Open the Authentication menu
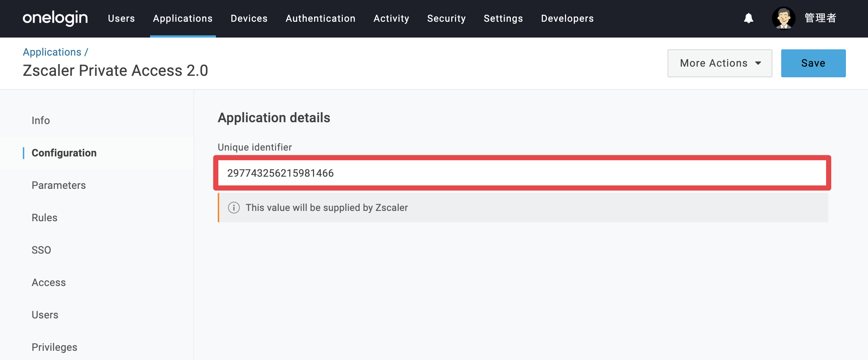Screen dimensions: 868x360 point(320,18)
